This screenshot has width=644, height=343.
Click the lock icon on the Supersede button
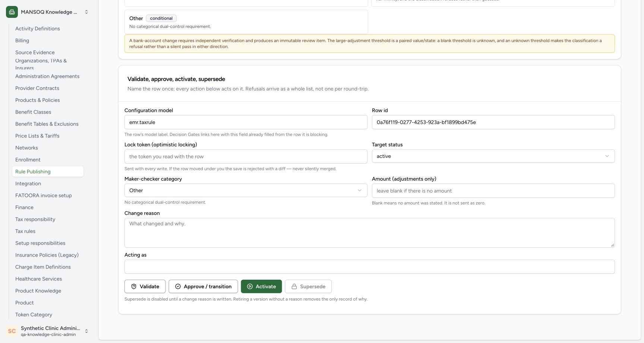click(294, 286)
